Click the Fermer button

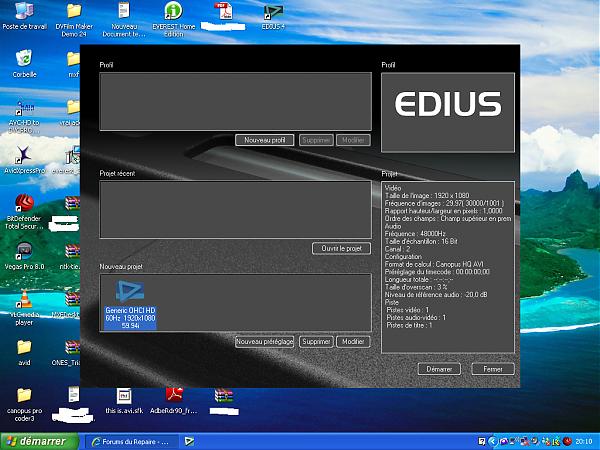[492, 369]
